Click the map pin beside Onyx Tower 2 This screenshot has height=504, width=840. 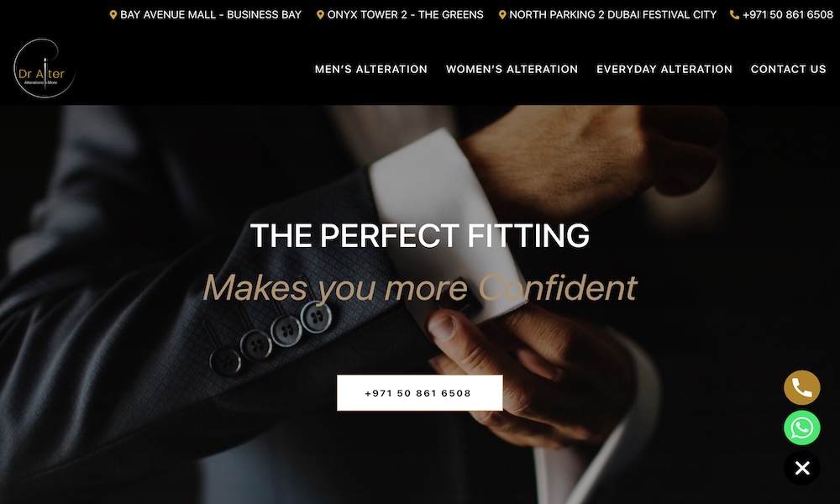point(320,15)
